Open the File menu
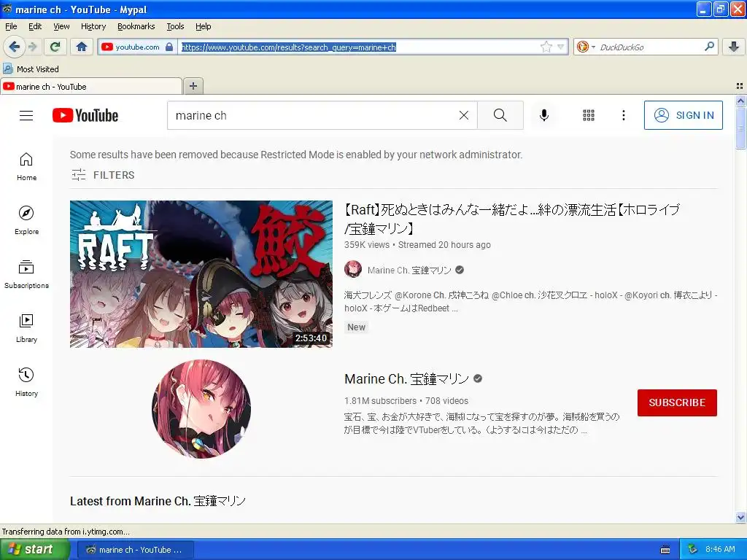The width and height of the screenshot is (747, 560). (x=11, y=26)
